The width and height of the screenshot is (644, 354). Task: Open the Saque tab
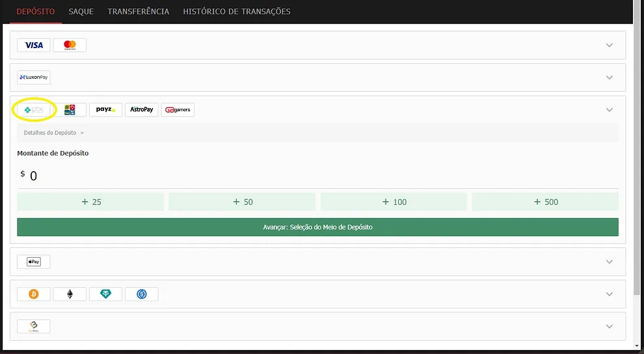[x=81, y=12]
